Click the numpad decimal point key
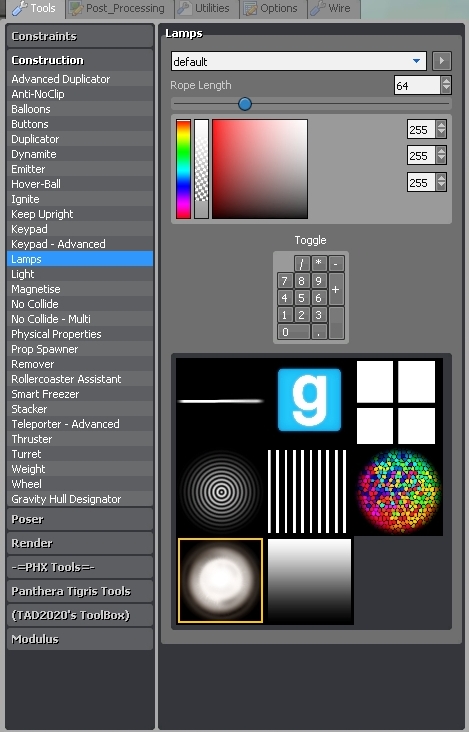 click(319, 332)
